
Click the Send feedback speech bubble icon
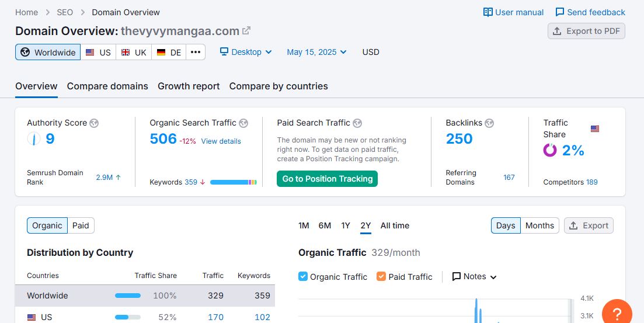pos(560,12)
